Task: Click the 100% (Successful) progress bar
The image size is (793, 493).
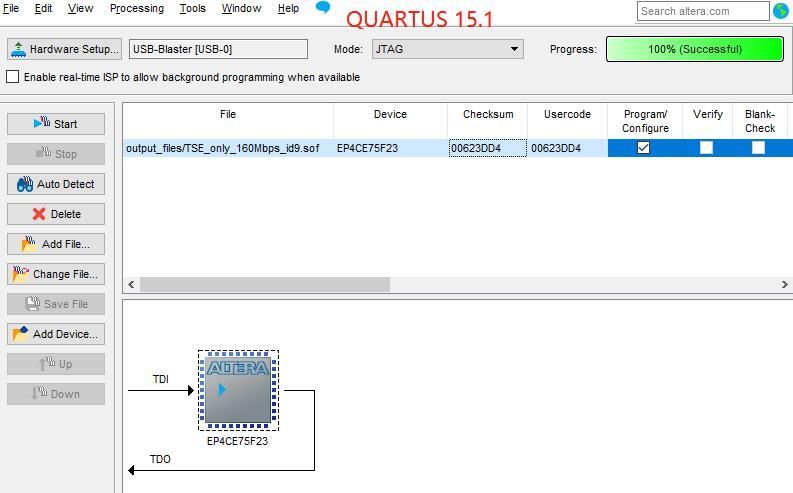Action: point(695,49)
